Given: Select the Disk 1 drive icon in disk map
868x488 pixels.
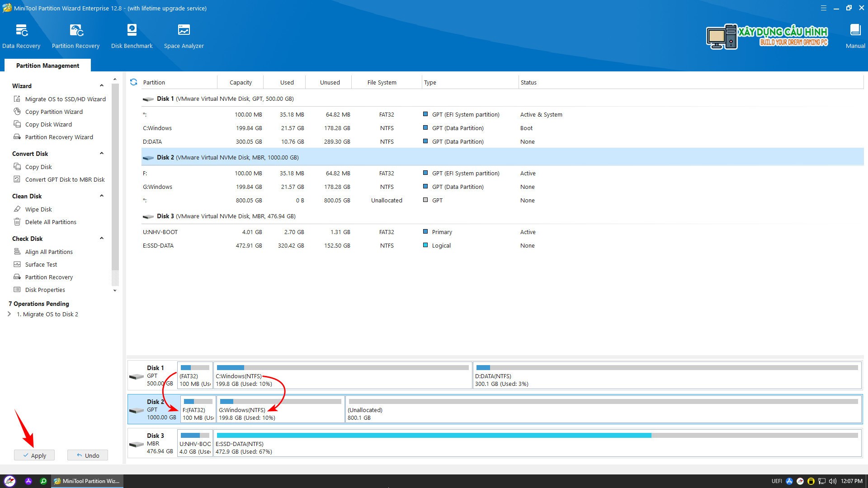Looking at the screenshot, I should click(136, 376).
